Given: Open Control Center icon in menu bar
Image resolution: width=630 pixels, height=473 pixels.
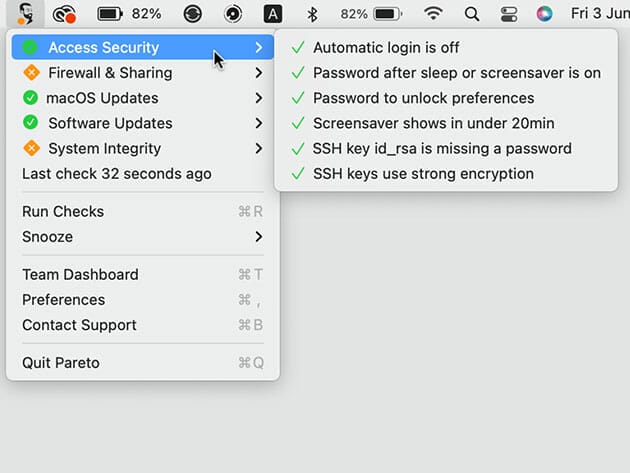Looking at the screenshot, I should 508,14.
